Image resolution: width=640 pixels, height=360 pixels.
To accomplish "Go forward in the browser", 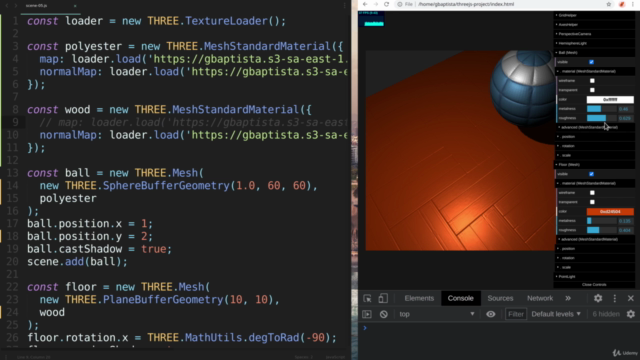I will (x=376, y=4).
